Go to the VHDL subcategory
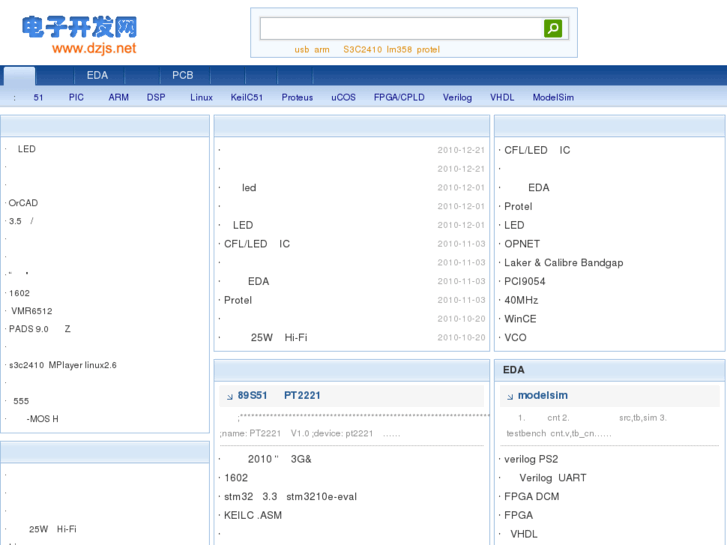727x545 pixels. coord(502,97)
